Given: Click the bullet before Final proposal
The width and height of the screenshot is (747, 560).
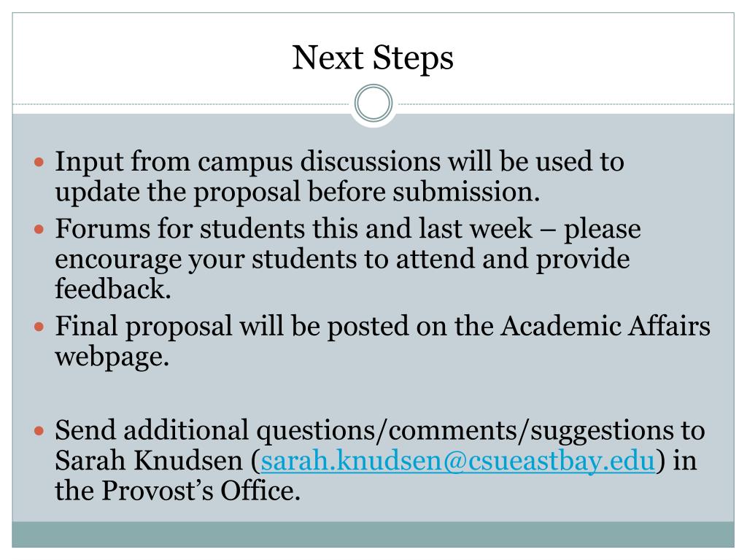Looking at the screenshot, I should tap(39, 327).
